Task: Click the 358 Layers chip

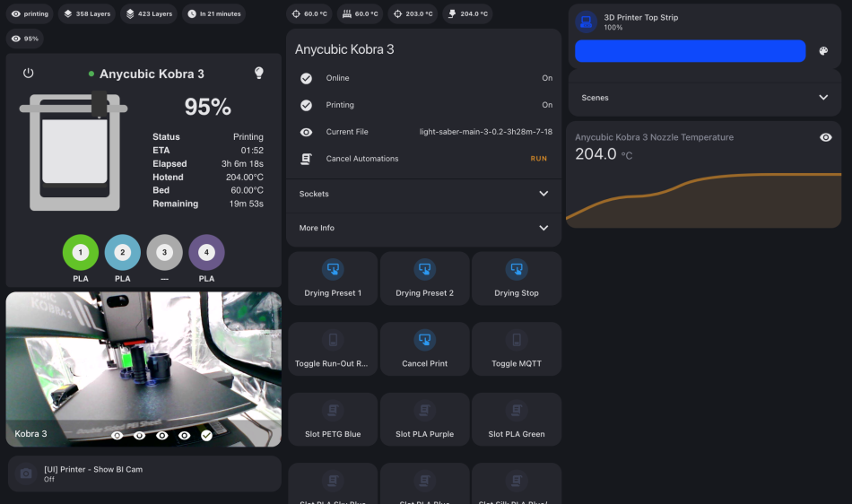Action: pos(87,13)
